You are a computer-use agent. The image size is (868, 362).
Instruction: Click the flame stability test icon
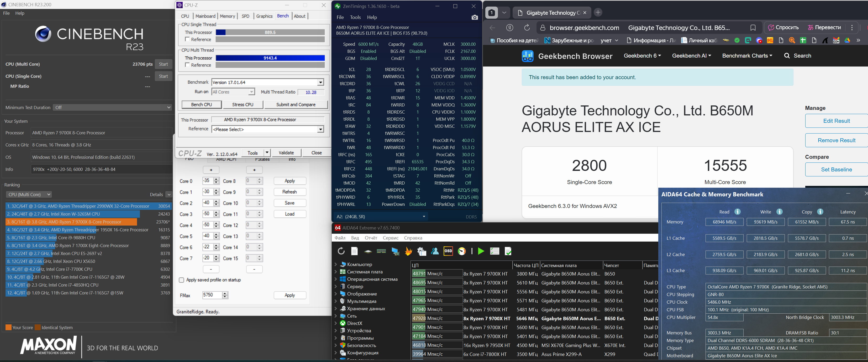click(x=408, y=251)
